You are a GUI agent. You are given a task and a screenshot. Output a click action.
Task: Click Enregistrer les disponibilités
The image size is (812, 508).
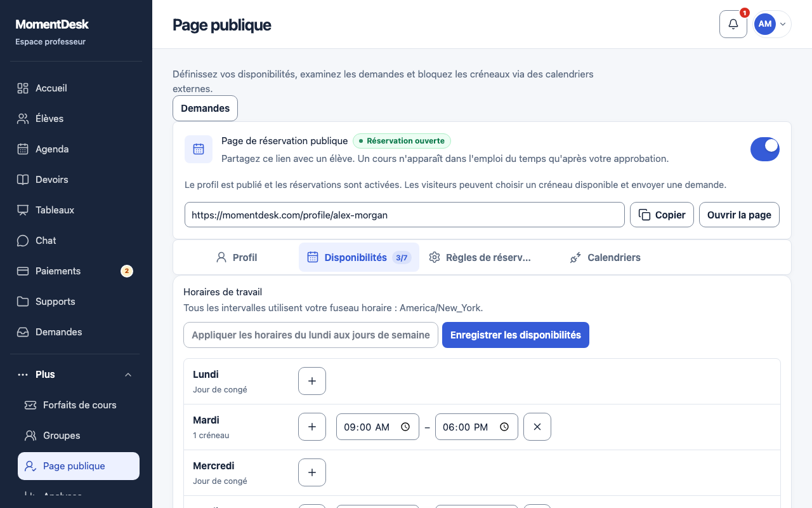tap(516, 335)
